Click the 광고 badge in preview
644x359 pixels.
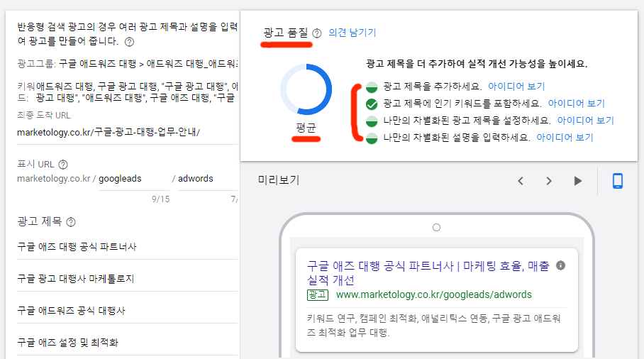[318, 295]
